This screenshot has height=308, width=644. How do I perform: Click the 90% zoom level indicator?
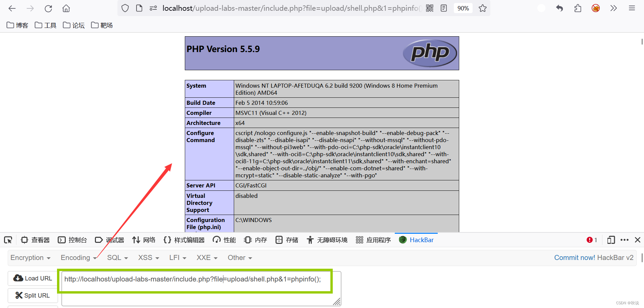pyautogui.click(x=463, y=8)
